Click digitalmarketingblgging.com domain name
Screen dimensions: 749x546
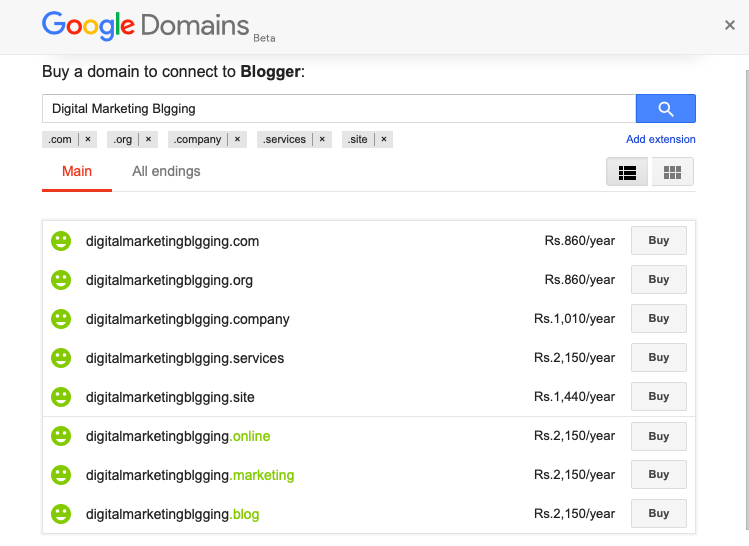(x=172, y=241)
